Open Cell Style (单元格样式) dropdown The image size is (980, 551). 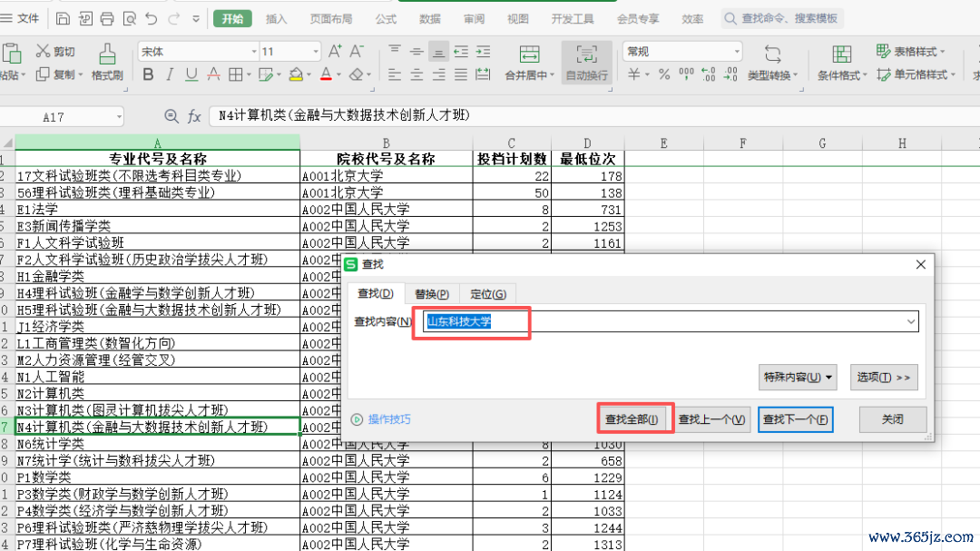click(x=916, y=75)
